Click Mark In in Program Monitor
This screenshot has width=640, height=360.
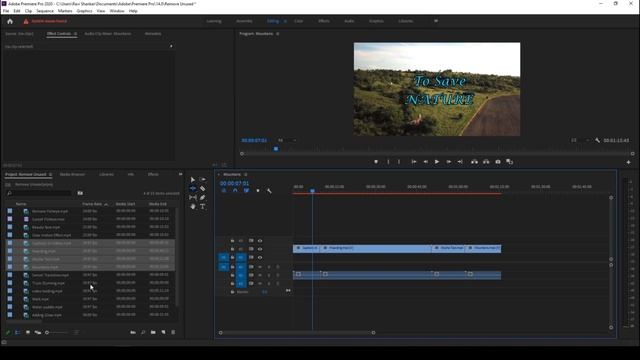[388, 162]
